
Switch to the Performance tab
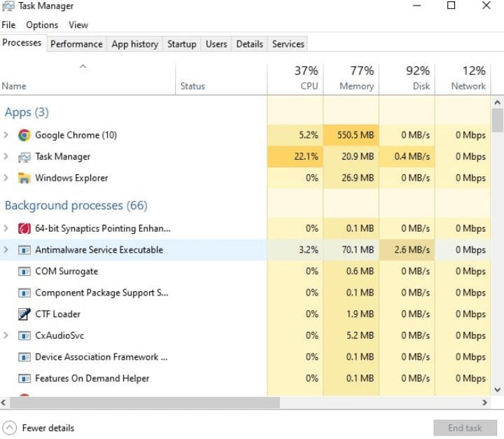click(x=76, y=44)
